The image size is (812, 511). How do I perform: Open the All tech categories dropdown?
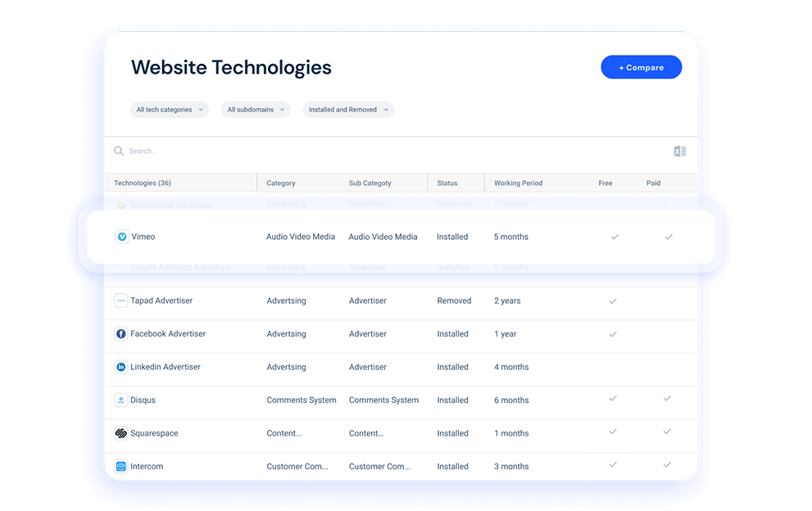click(x=170, y=110)
